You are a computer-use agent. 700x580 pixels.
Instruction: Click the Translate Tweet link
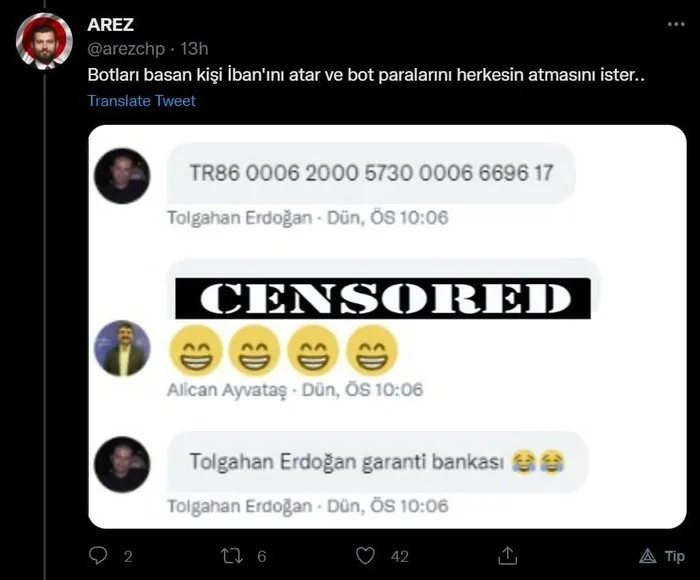click(142, 100)
